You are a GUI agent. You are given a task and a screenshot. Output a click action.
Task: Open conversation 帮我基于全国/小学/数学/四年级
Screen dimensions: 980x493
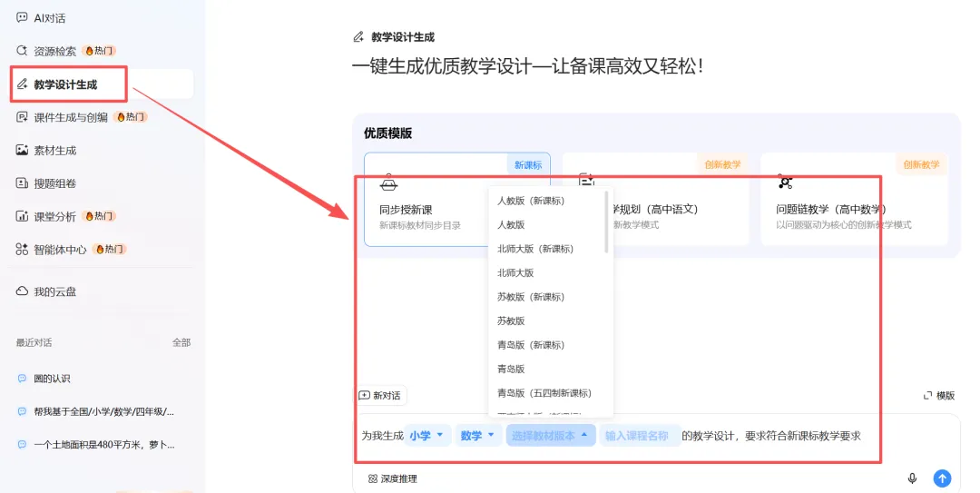point(103,411)
